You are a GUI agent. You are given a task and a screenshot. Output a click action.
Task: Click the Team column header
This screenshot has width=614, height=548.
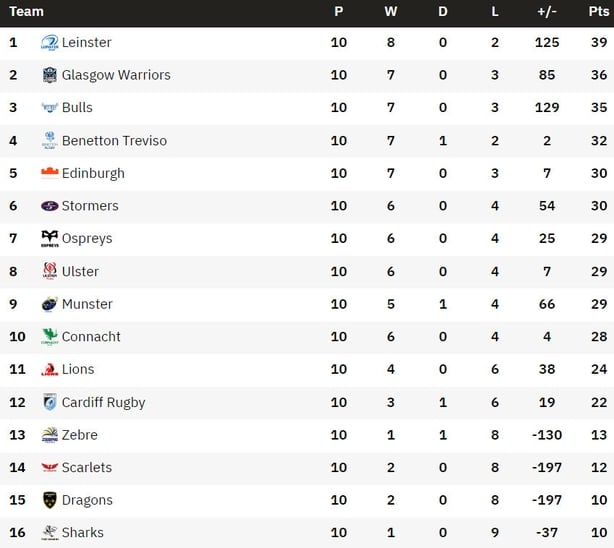tap(26, 11)
